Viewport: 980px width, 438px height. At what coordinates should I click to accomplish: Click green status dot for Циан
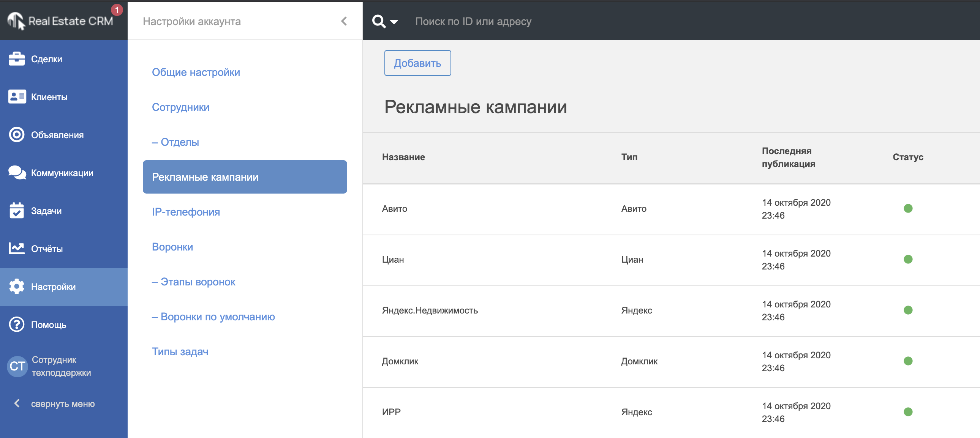point(908,259)
